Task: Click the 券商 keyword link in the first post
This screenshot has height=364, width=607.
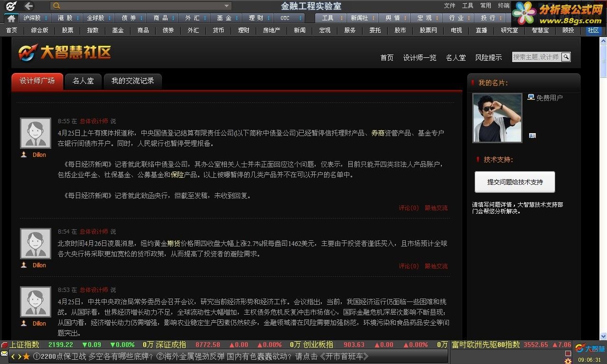Action: click(x=378, y=133)
